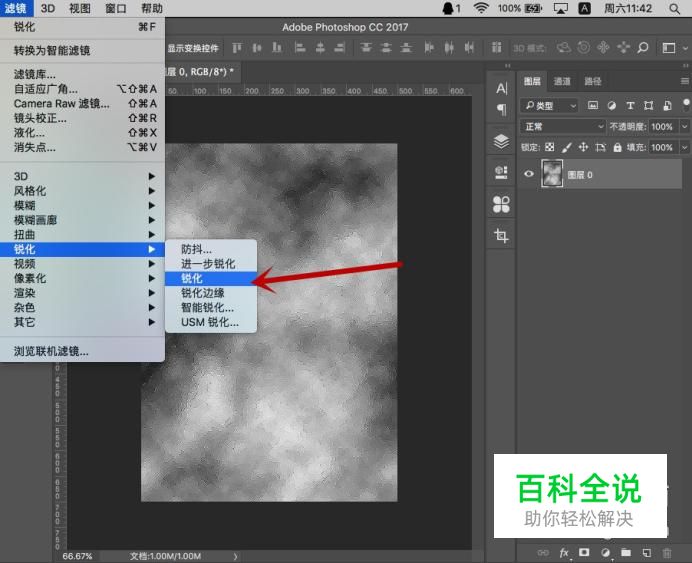Click align right edges icon
The height and width of the screenshot is (563, 692).
pyautogui.click(x=340, y=48)
